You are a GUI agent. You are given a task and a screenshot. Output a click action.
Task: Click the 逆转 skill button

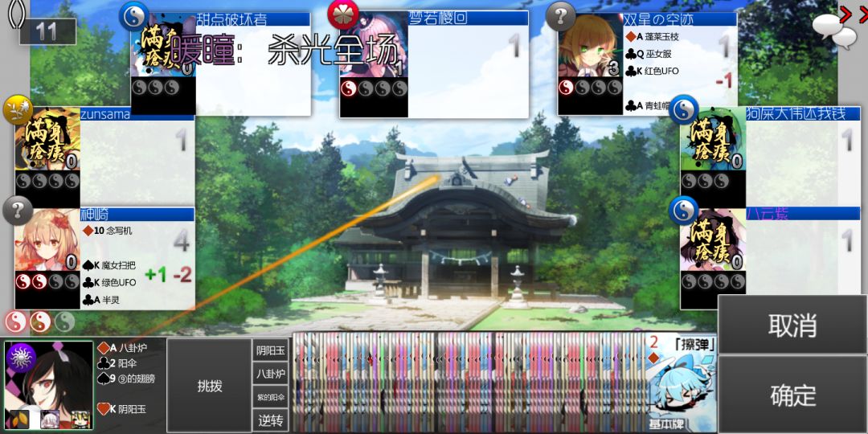pyautogui.click(x=272, y=420)
